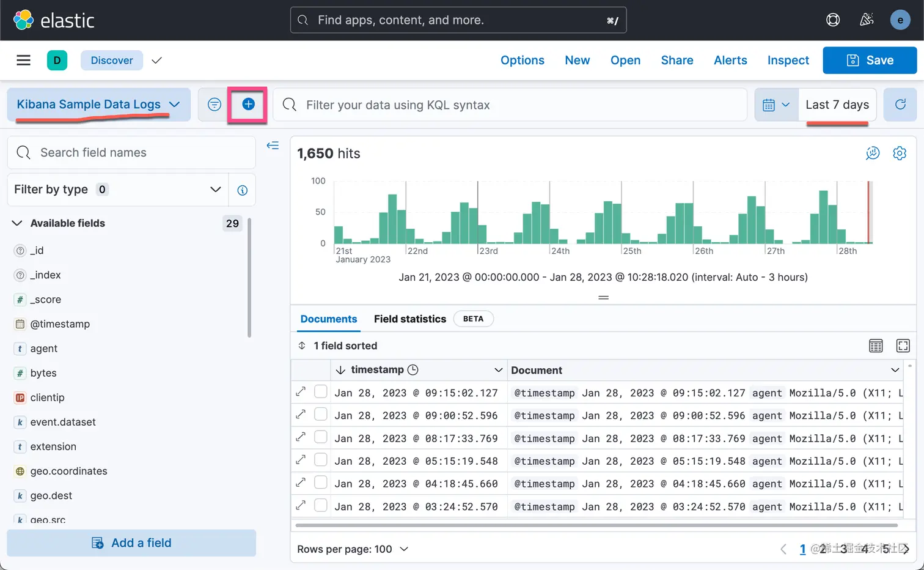Select row checkbox for 08:17:33.769
Image resolution: width=924 pixels, height=570 pixels.
point(320,437)
